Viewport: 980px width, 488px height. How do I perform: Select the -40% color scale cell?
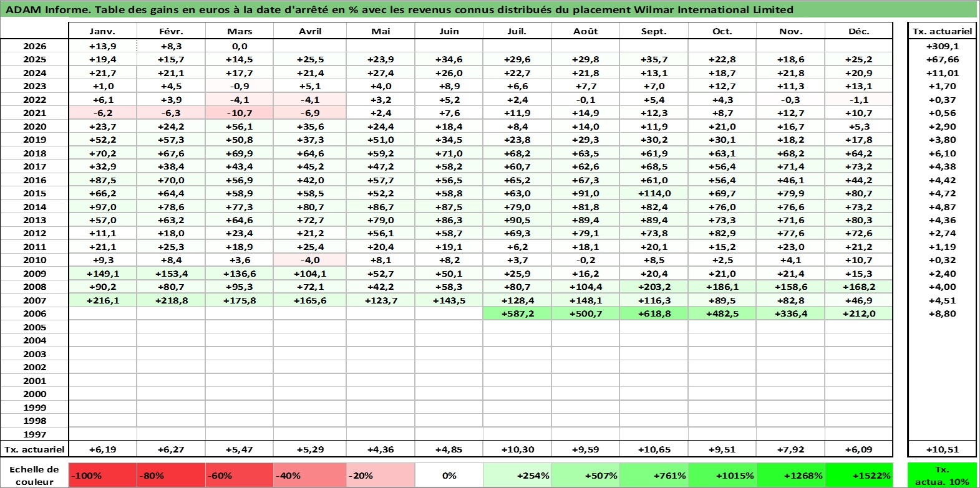click(309, 475)
